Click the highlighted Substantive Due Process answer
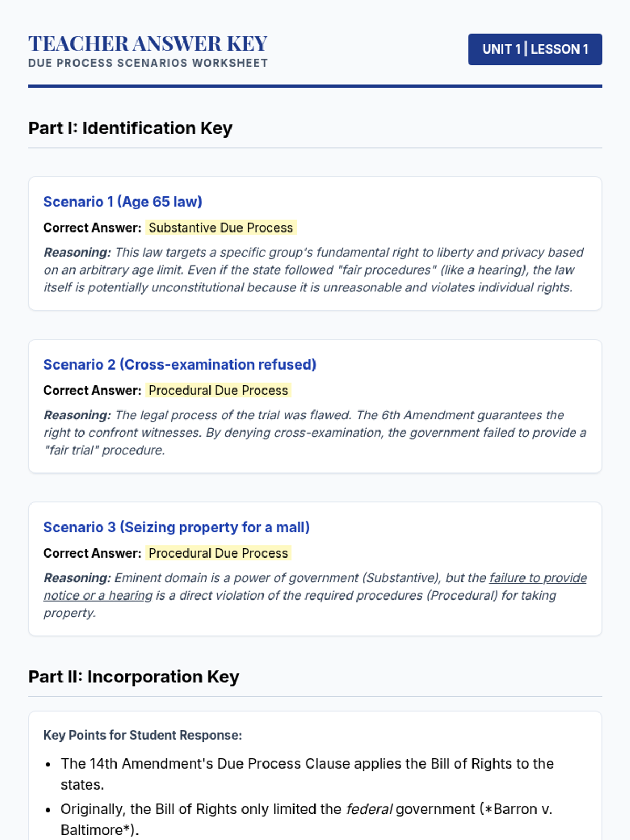The image size is (630, 840). pos(220,228)
